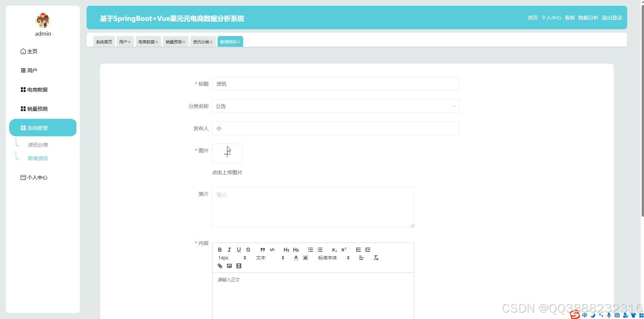Open 个人中心 in the sidebar
The height and width of the screenshot is (319, 644).
43,178
